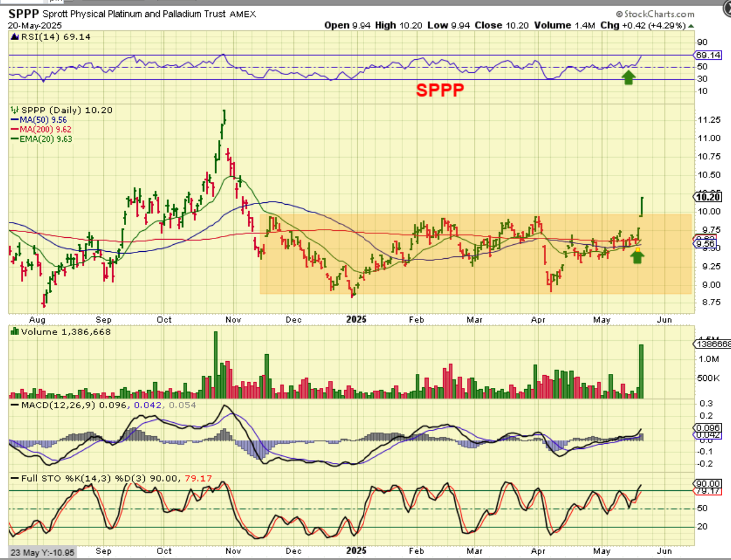Click the boxed 0.096 MACD value on right axis

(708, 428)
